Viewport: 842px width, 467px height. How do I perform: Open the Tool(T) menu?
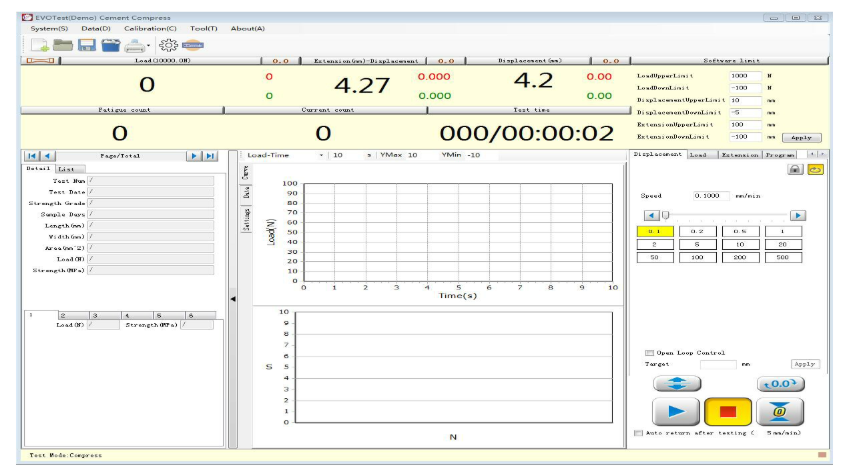[204, 28]
